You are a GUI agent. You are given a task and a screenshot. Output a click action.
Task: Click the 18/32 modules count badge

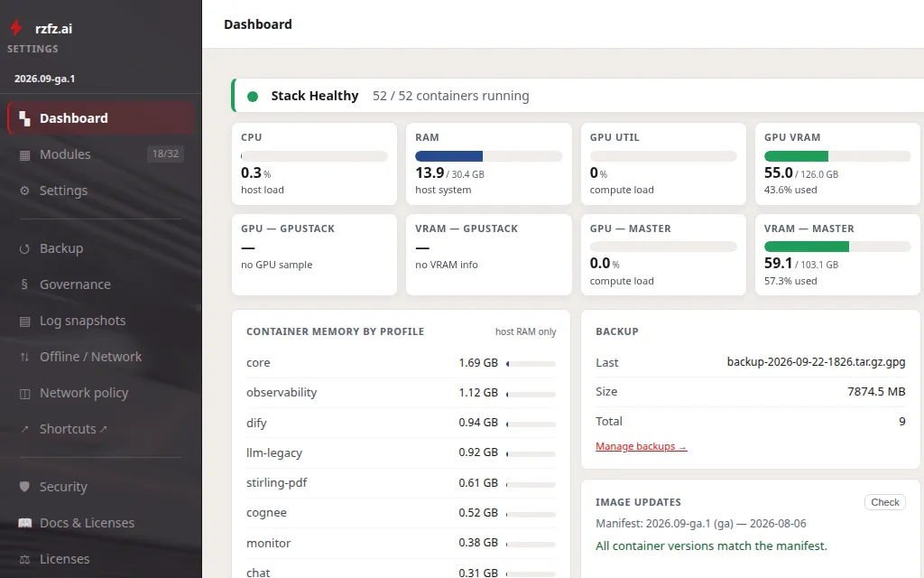click(x=165, y=154)
